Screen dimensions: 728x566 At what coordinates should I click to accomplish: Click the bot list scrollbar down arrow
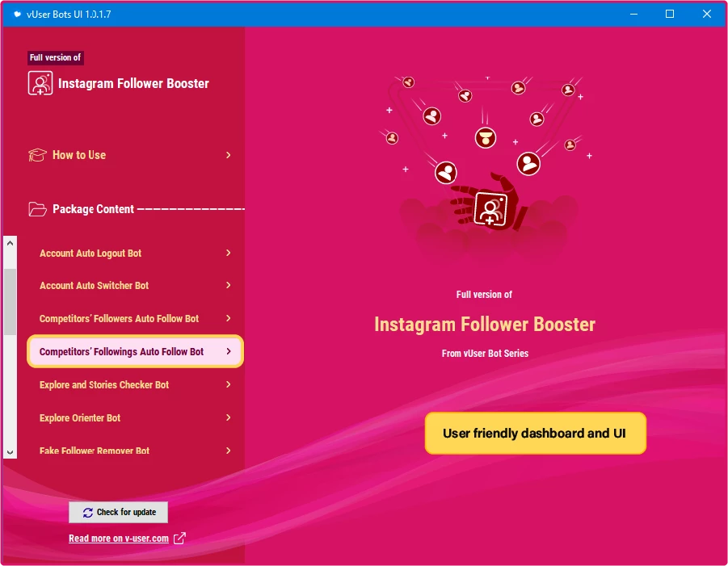tap(10, 452)
